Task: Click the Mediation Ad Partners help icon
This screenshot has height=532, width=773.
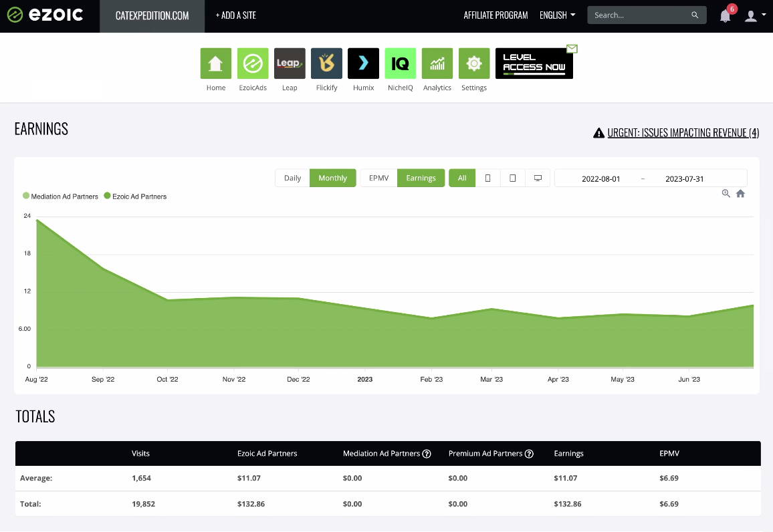Action: tap(427, 454)
